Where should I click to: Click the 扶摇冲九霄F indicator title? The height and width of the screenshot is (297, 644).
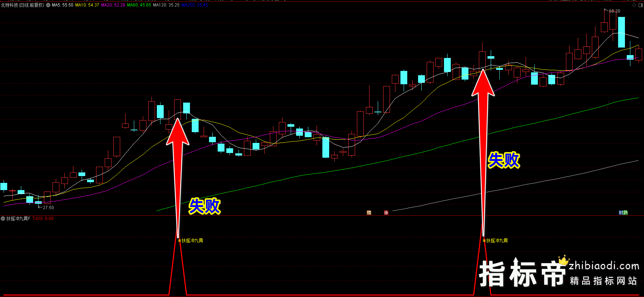point(18,219)
